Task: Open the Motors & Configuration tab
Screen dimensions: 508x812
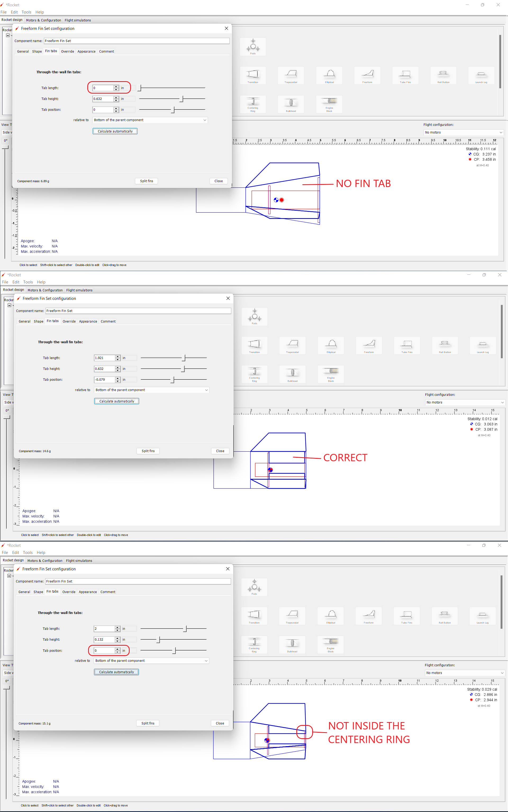Action: 43,20
